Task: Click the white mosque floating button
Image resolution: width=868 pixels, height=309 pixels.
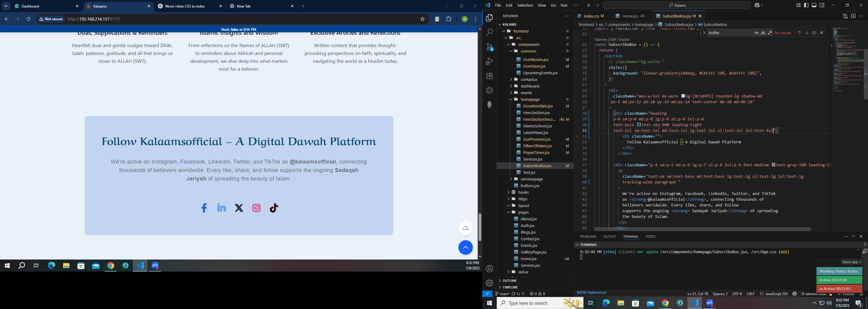Action: 465,228
